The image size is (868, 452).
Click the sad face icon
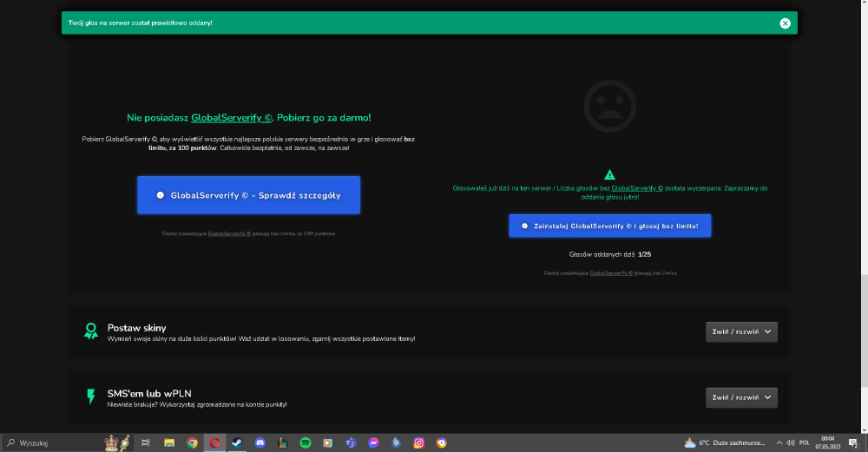click(x=609, y=106)
